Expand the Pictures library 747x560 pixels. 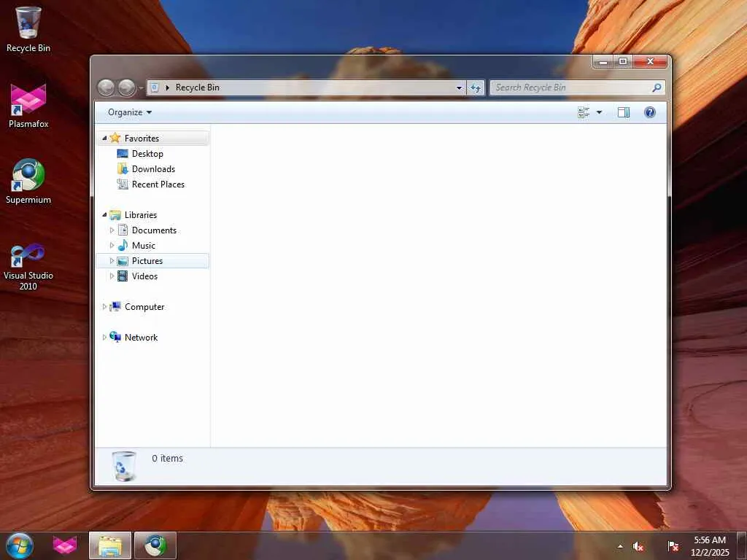click(x=112, y=261)
